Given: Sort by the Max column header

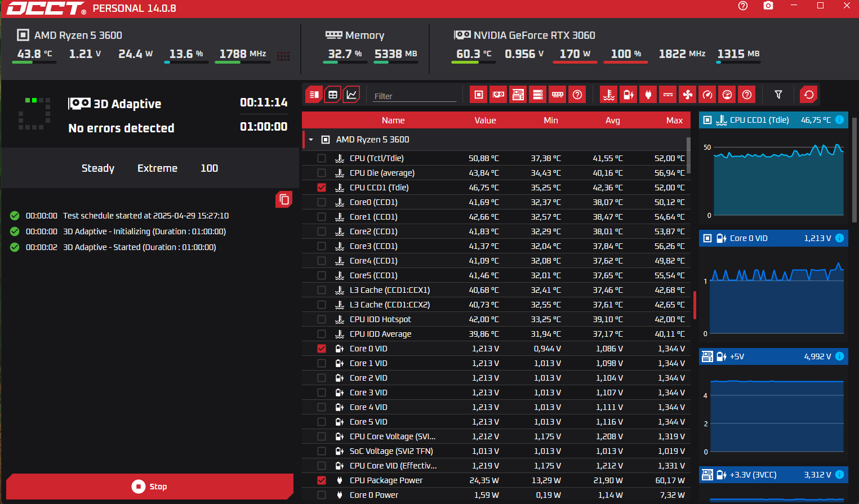Looking at the screenshot, I should [674, 121].
